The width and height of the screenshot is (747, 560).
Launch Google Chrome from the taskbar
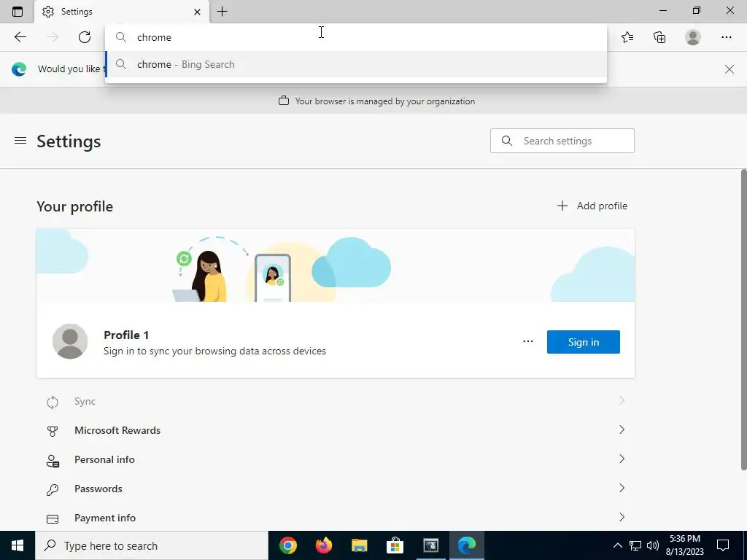288,545
